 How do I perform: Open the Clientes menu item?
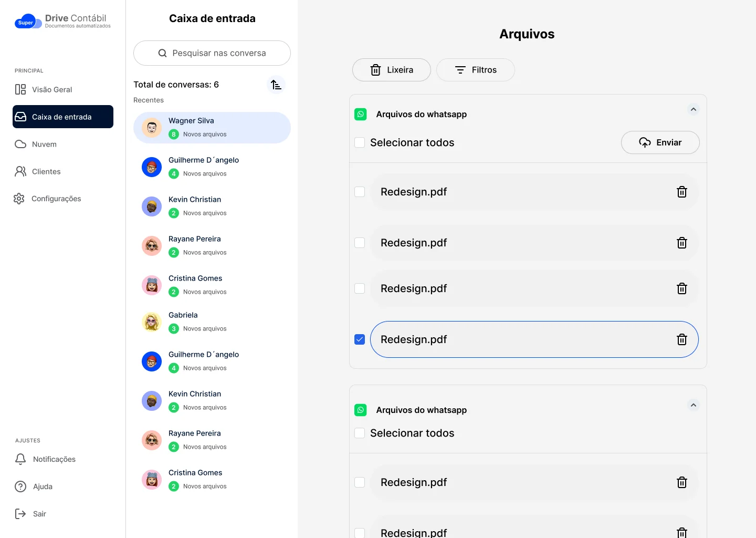46,172
